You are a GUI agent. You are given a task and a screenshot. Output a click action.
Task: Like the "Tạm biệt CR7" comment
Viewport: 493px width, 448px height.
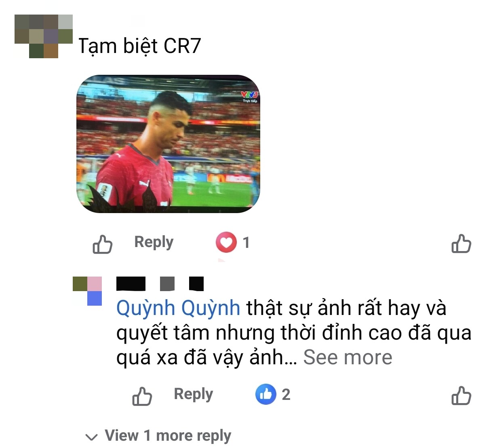tap(102, 244)
